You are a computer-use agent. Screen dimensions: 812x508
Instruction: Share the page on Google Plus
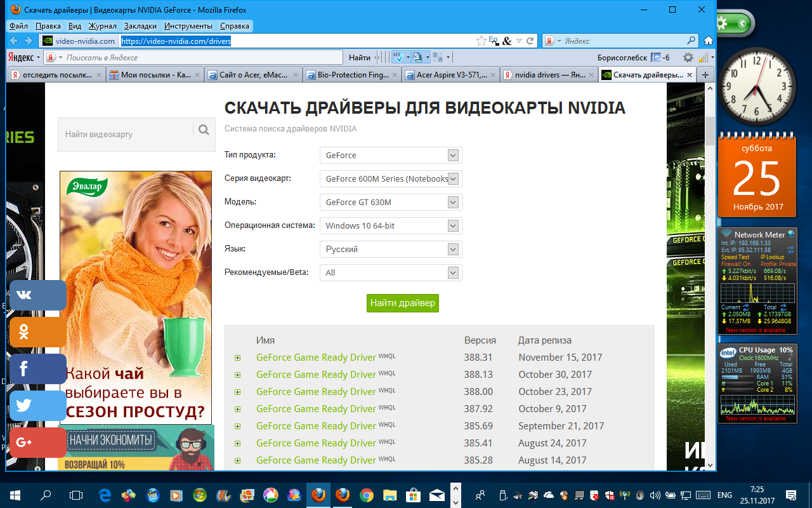click(38, 443)
